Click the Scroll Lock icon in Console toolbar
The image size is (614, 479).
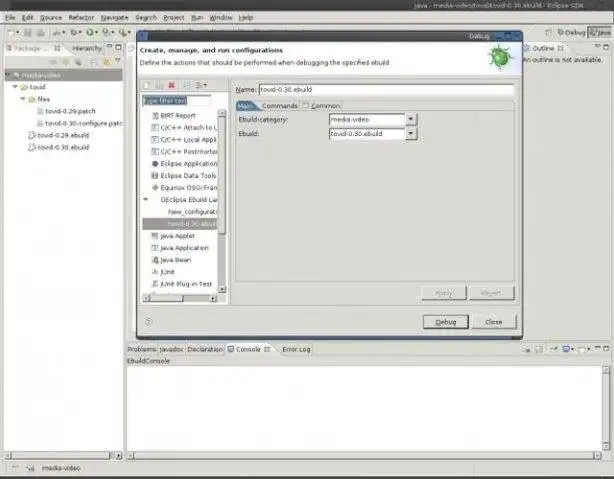click(539, 349)
